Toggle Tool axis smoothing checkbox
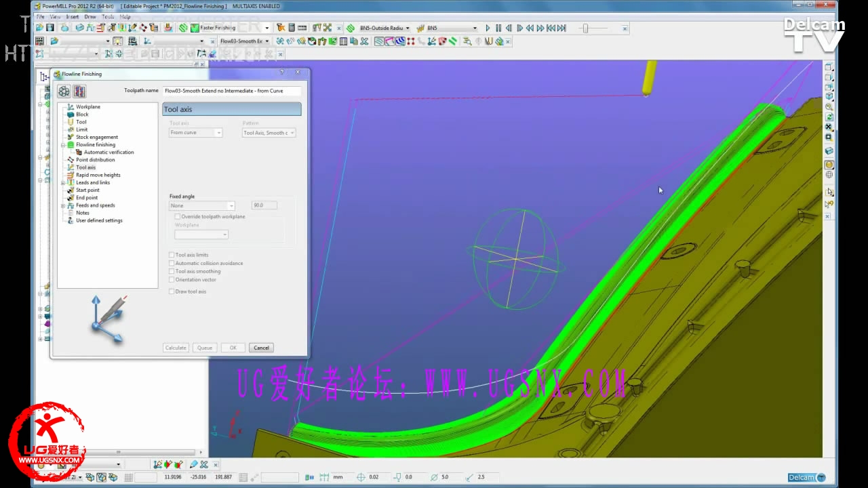This screenshot has width=868, height=488. [x=172, y=271]
